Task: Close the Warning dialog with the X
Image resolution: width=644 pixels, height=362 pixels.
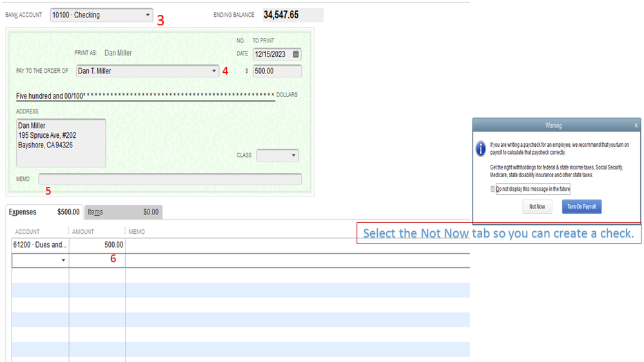Action: tap(636, 126)
